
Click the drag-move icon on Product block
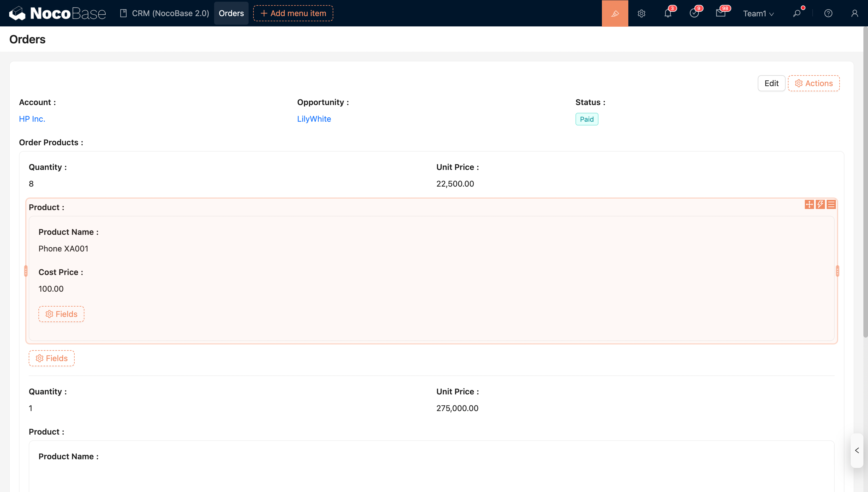pos(809,204)
